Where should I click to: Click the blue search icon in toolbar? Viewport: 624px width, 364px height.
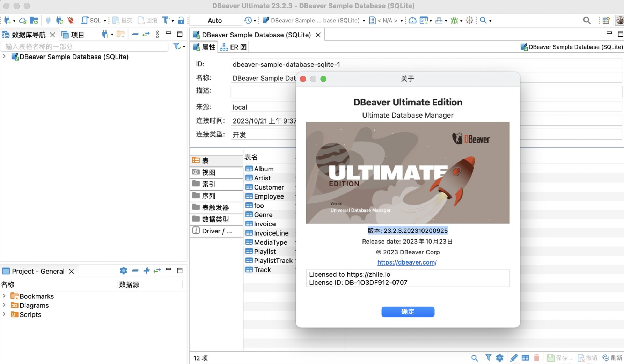coord(483,20)
